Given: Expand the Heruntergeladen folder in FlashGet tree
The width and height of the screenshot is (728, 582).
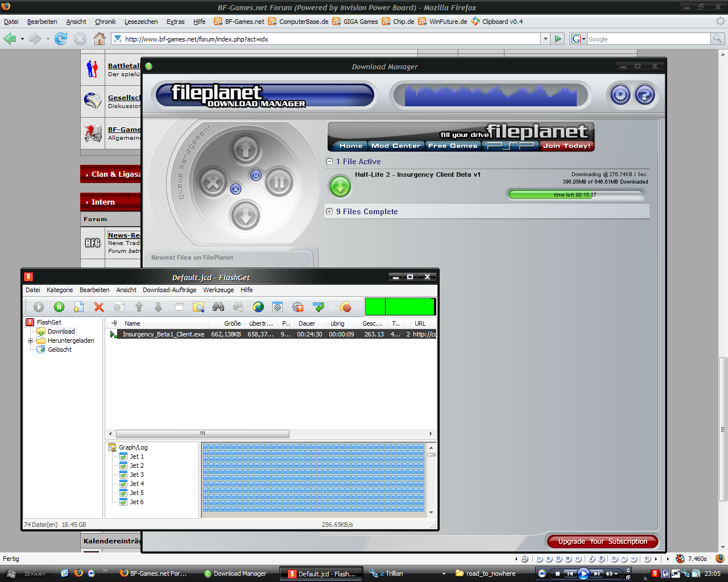Looking at the screenshot, I should [x=31, y=340].
